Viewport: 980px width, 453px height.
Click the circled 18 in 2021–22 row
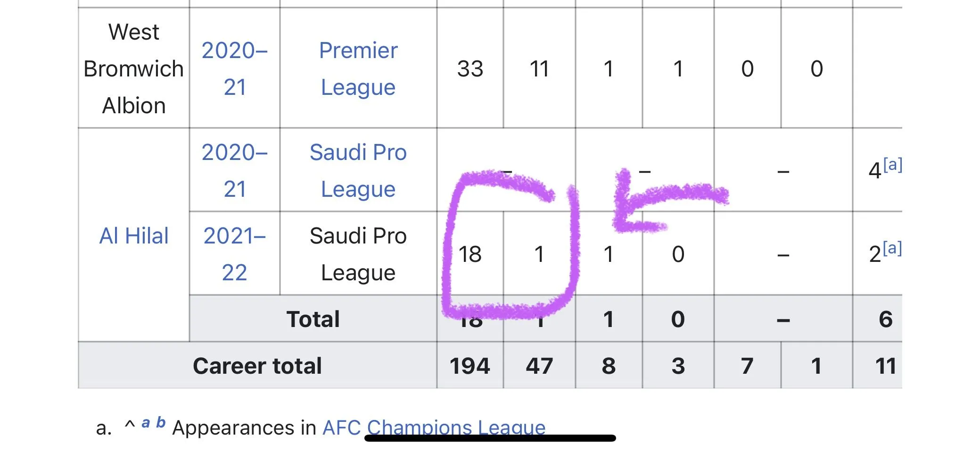click(x=469, y=254)
